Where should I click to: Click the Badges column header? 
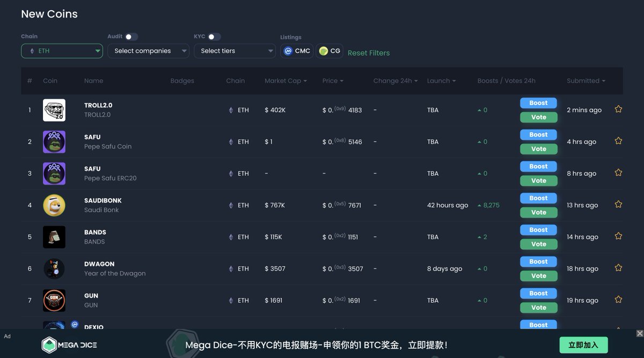(x=182, y=81)
